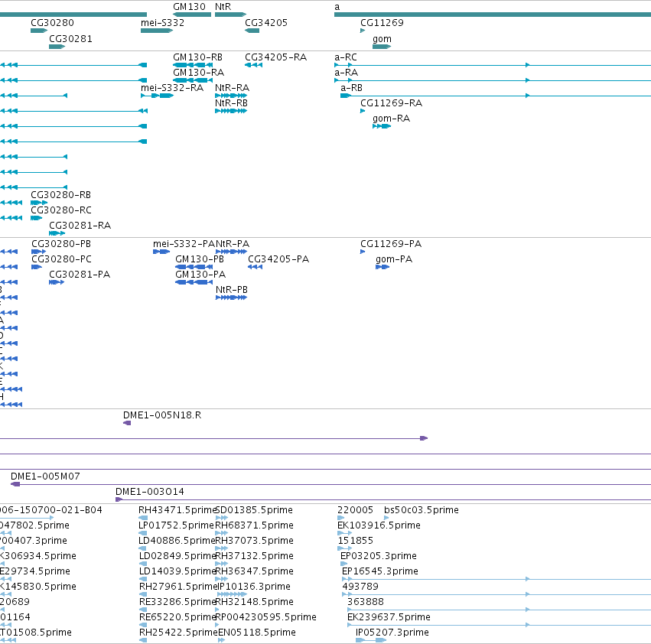Screen dimensions: 651x644
Task: Click the CG30280-PC protein feature
Action: coord(37,267)
